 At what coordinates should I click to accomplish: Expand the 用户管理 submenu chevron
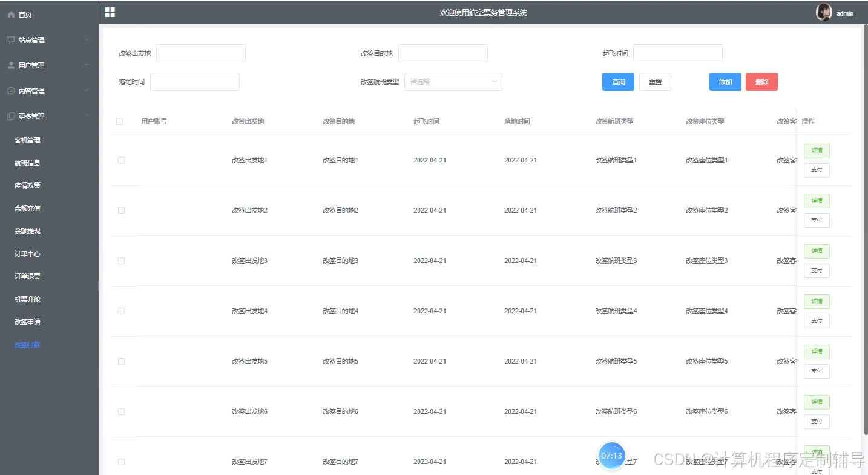(x=87, y=65)
